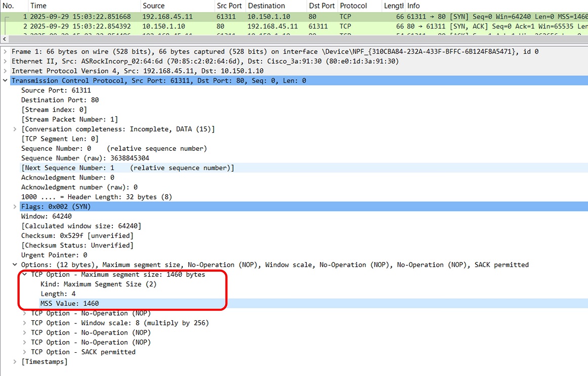
Task: Collapse TCP Option Maximum segment size
Action: click(x=25, y=274)
